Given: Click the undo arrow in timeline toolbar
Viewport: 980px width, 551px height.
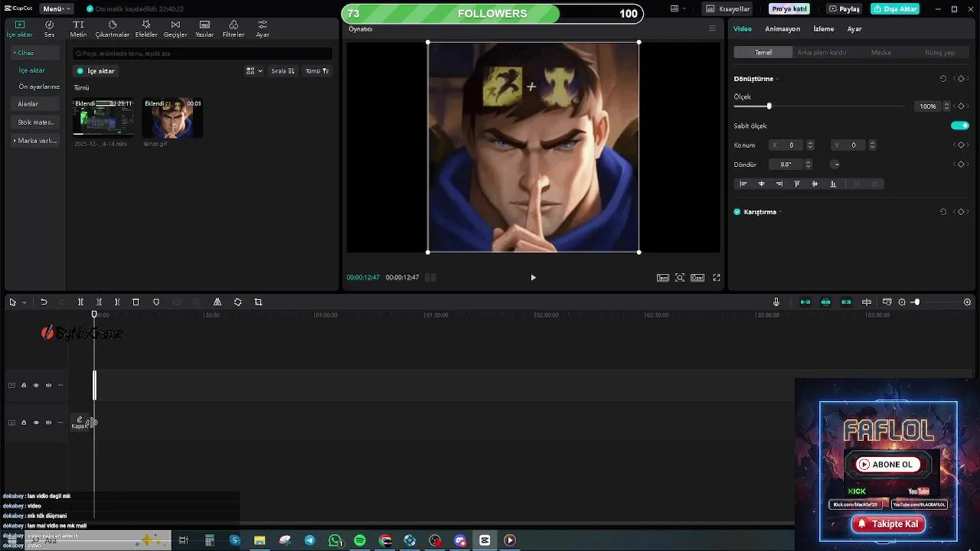Looking at the screenshot, I should [x=44, y=302].
